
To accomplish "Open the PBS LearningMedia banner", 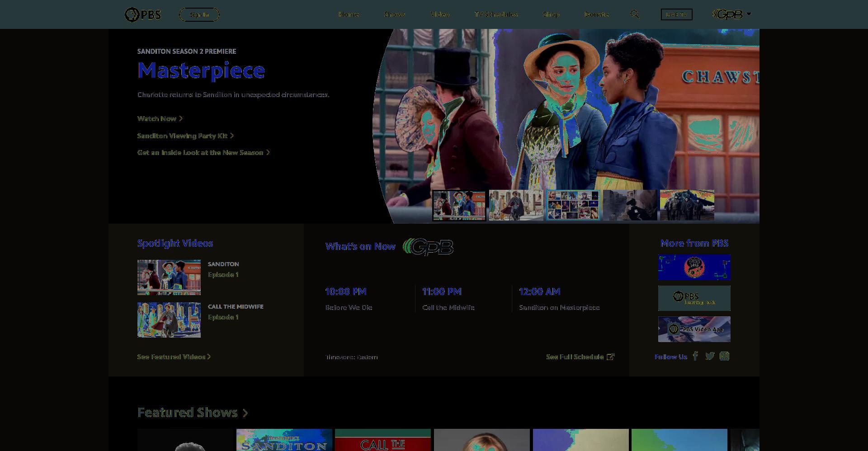I will coord(694,298).
